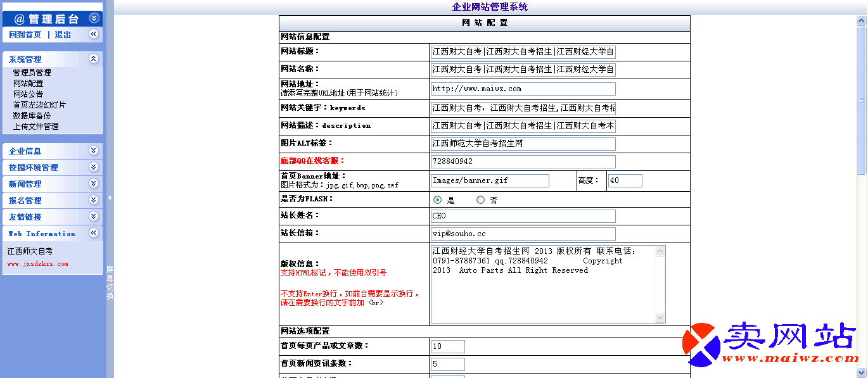Click the chevron beside 回到首页 退出 row
Viewport: 868px width, 378px height.
pyautogui.click(x=94, y=34)
